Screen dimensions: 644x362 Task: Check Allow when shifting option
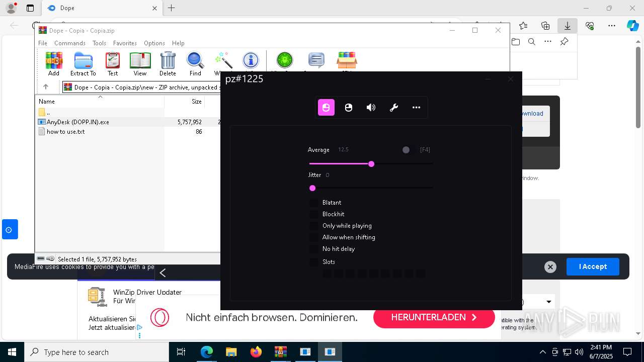pos(314,237)
